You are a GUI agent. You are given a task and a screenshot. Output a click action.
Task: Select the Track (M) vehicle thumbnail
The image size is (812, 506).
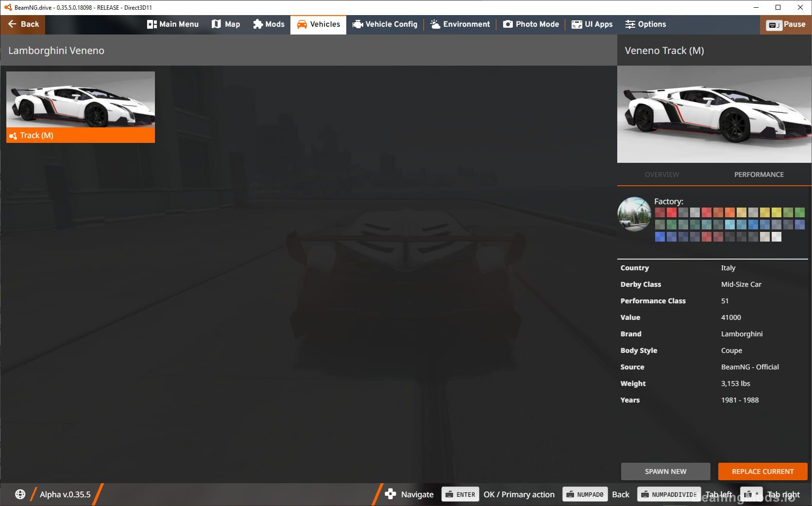pos(81,100)
